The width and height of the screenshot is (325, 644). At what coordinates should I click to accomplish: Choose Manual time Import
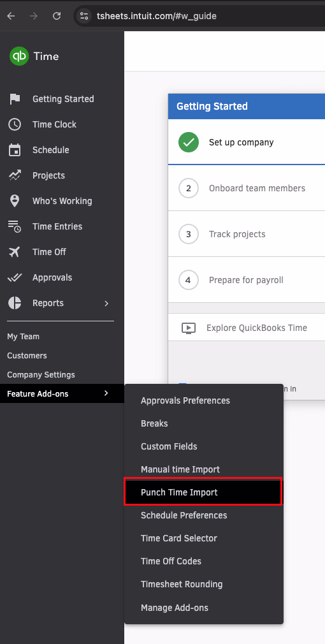[204, 469]
